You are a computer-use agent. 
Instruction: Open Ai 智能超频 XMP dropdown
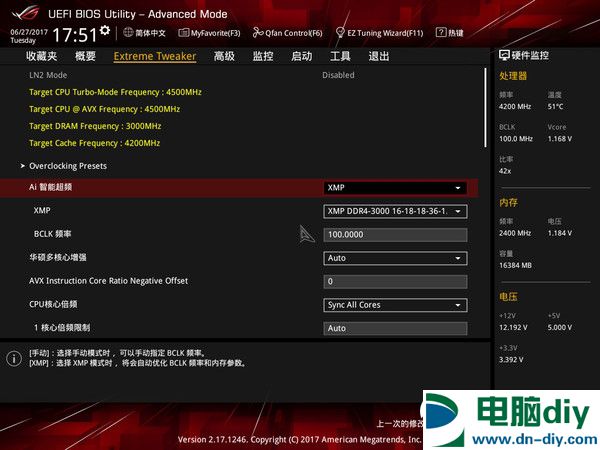click(x=395, y=188)
